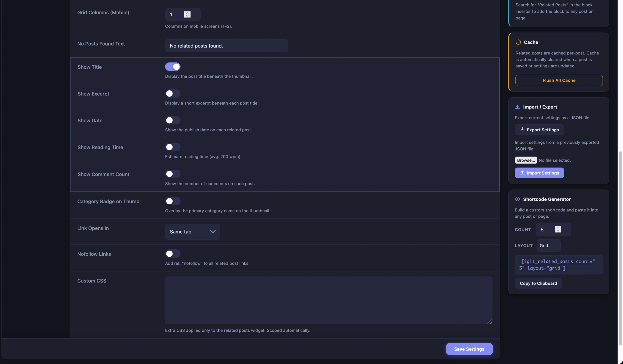Copy the generated shortcode to clipboard
The image size is (623, 364).
[x=538, y=283]
